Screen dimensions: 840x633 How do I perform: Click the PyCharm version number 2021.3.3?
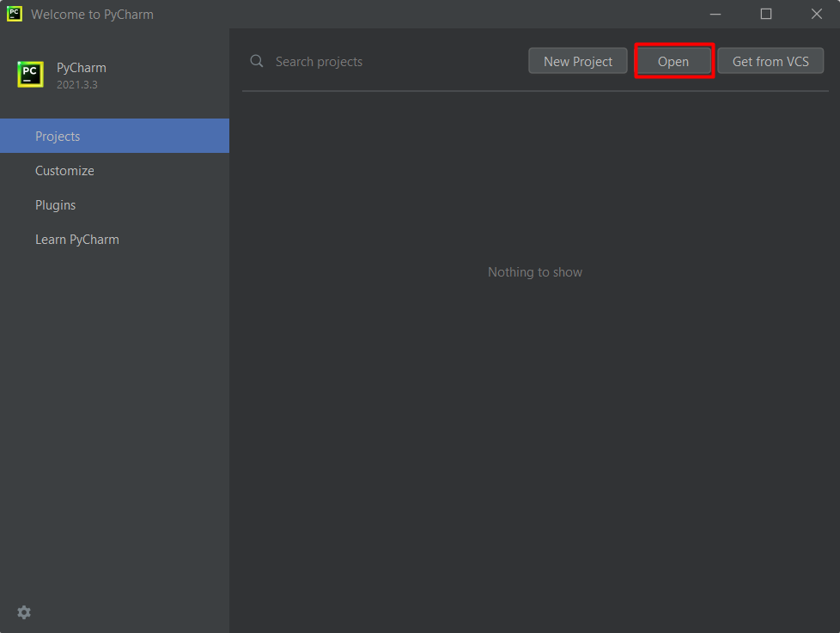[74, 84]
